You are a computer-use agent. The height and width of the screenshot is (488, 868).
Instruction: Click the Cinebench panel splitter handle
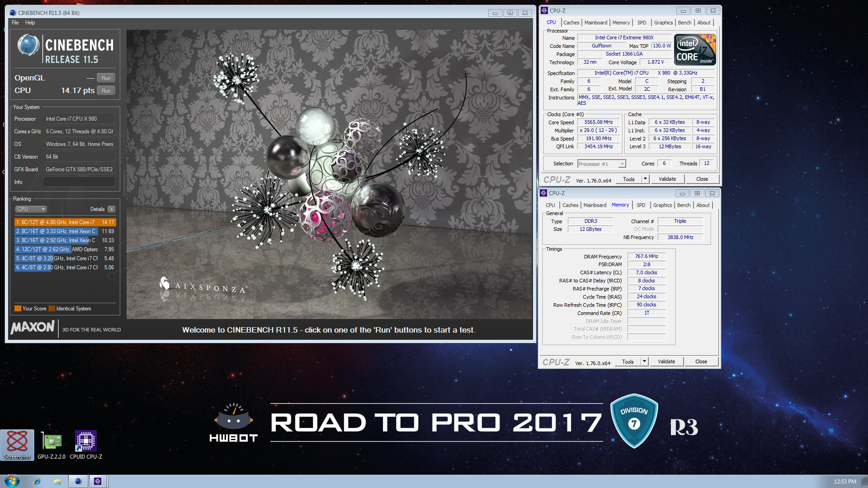[x=124, y=184]
